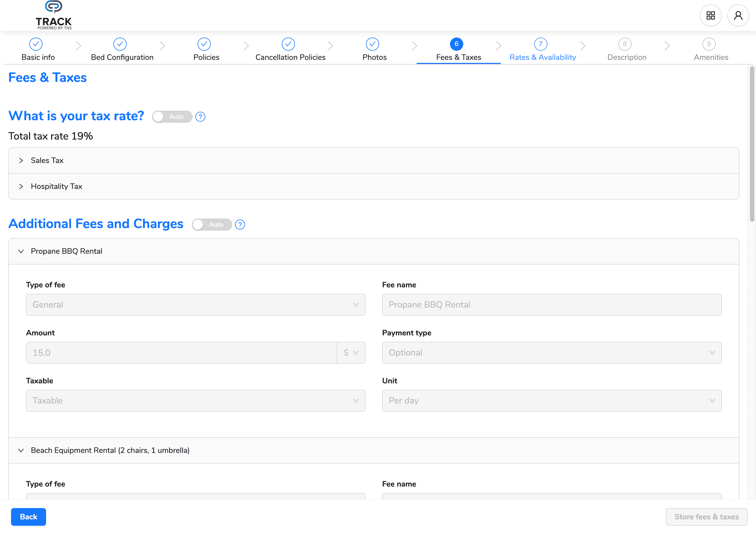
Task: Toggle the Auto switch for tax rate
Action: point(172,117)
